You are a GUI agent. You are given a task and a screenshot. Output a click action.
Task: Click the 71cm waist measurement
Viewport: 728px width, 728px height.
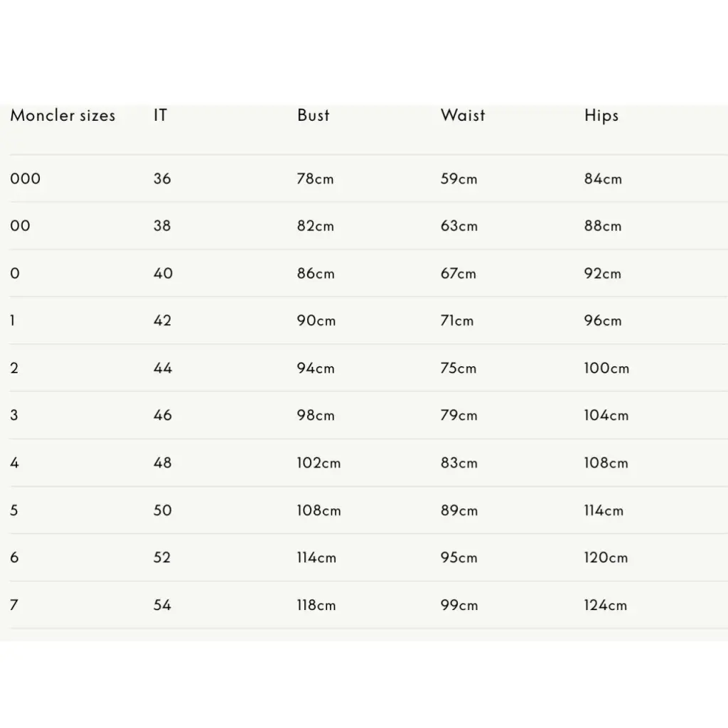tap(457, 321)
